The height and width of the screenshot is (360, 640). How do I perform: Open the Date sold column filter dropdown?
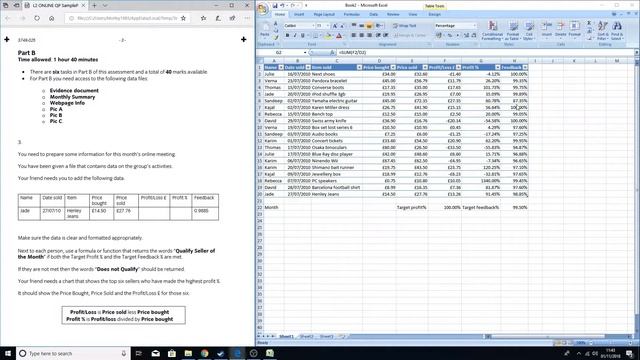[x=308, y=67]
